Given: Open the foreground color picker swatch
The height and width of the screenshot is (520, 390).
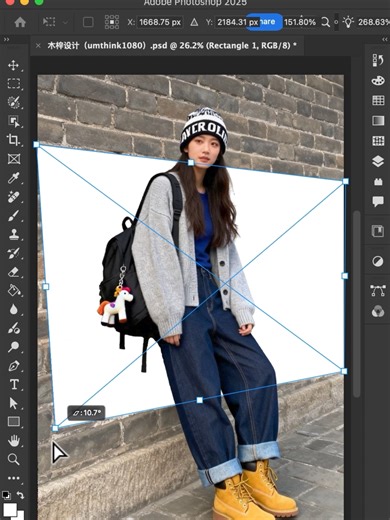Looking at the screenshot, I should (x=9, y=510).
